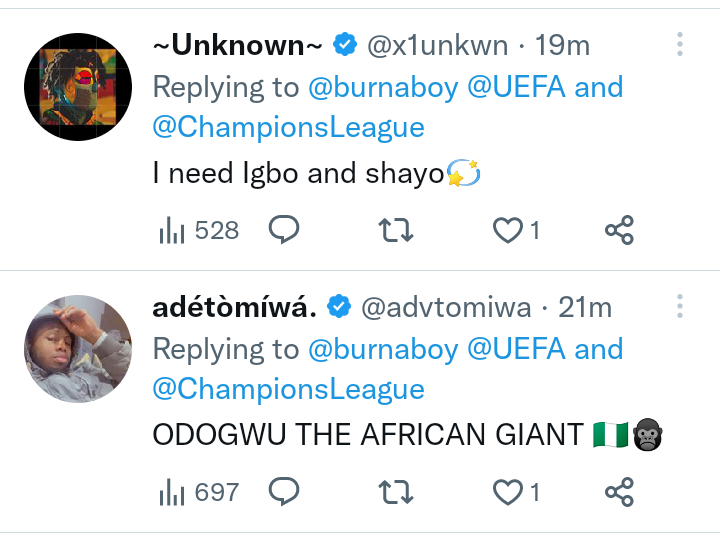This screenshot has width=720, height=539.
Task: Click the adétòmíwá display name
Action: 235,307
